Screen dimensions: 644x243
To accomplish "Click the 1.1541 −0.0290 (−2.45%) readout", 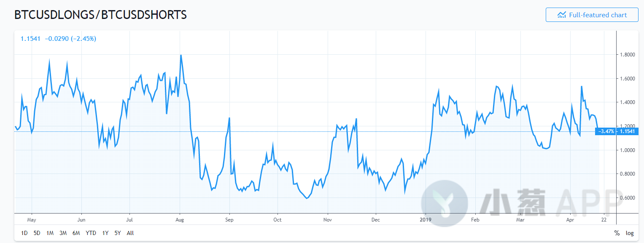I will click(x=59, y=39).
